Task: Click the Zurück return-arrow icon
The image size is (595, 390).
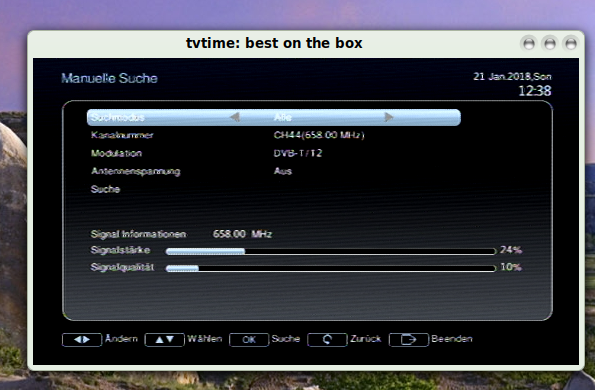Action: point(327,340)
